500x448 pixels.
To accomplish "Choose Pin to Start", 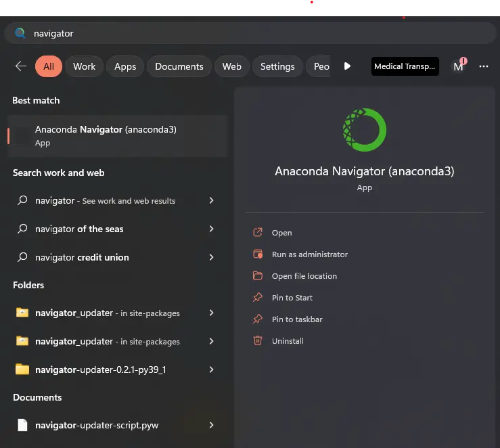I will [x=292, y=298].
